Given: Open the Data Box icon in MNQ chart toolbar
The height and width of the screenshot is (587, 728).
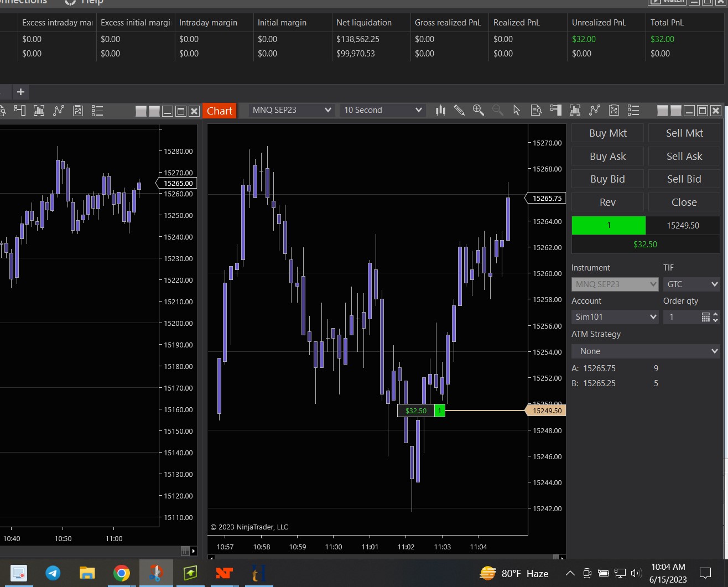Looking at the screenshot, I should pyautogui.click(x=536, y=110).
